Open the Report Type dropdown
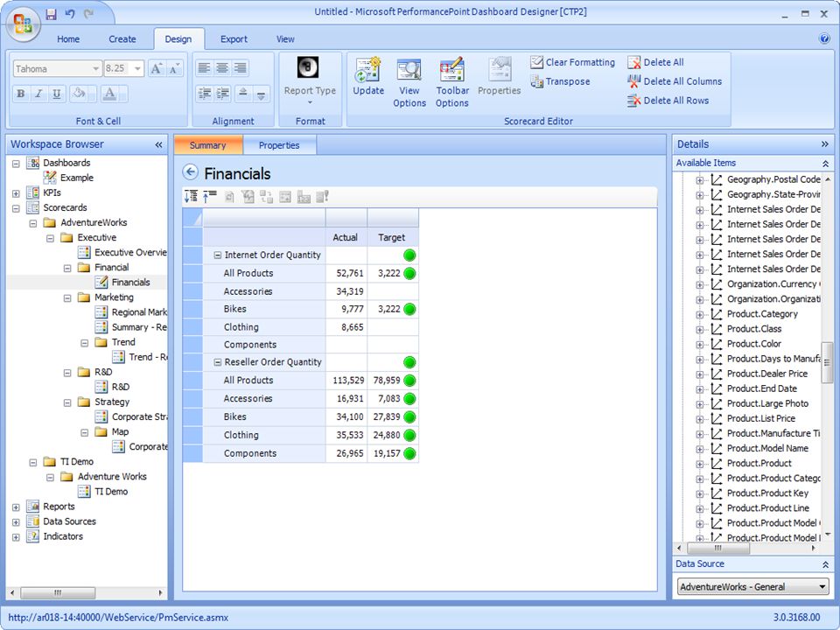Image resolution: width=840 pixels, height=630 pixels. coord(310,82)
